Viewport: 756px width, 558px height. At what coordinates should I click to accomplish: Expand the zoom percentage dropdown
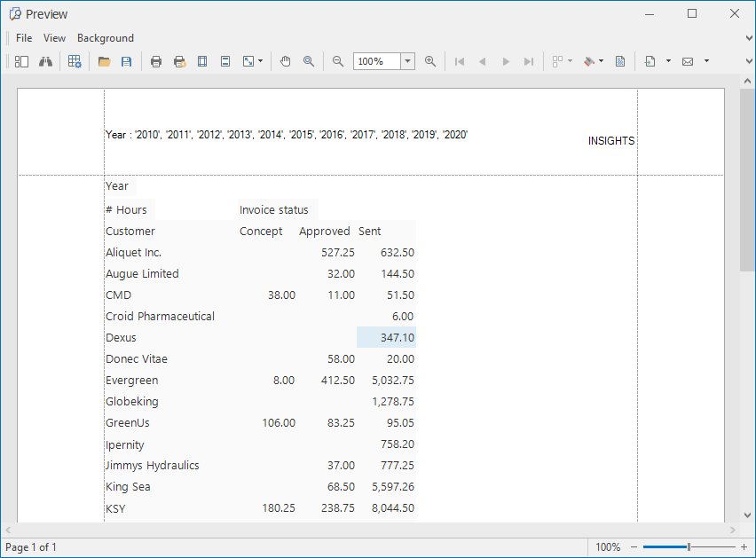point(407,61)
